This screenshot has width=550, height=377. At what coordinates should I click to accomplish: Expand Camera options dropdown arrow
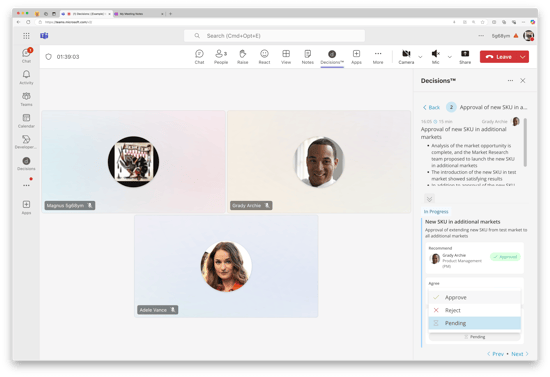[420, 57]
